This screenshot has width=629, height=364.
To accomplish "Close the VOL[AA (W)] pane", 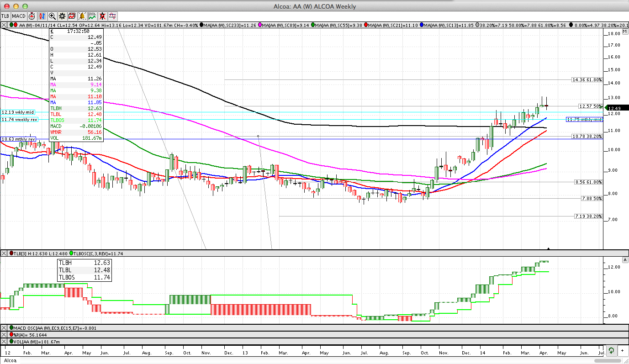I will point(4,341).
